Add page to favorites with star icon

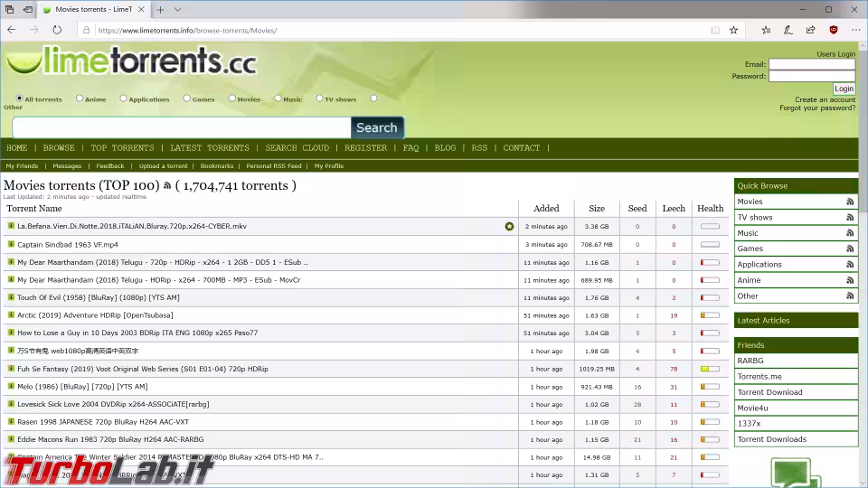(733, 30)
